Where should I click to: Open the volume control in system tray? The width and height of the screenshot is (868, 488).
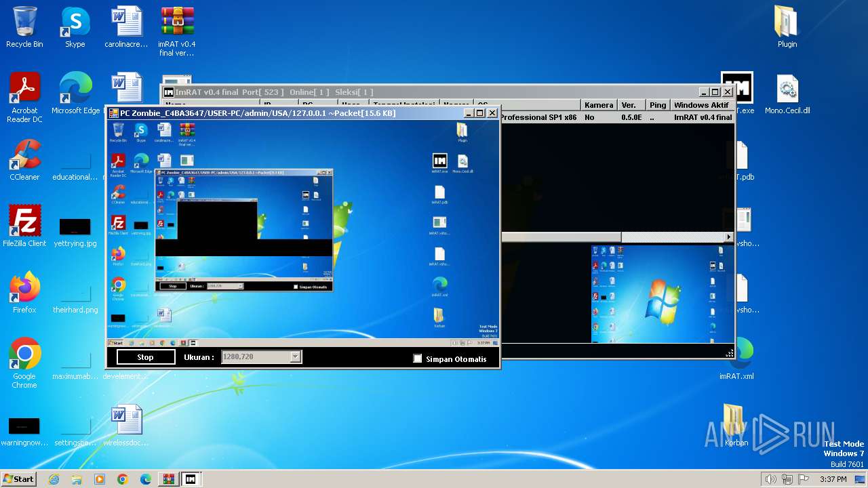pyautogui.click(x=770, y=479)
